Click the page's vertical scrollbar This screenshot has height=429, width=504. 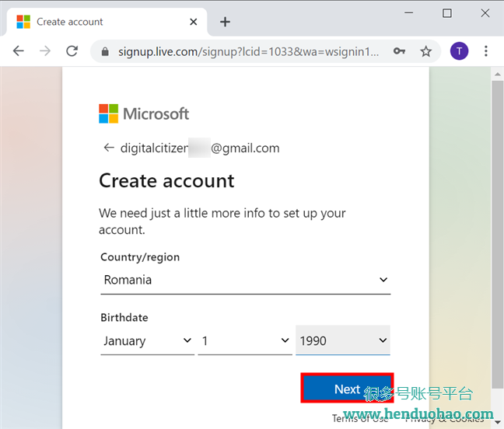coord(498,233)
